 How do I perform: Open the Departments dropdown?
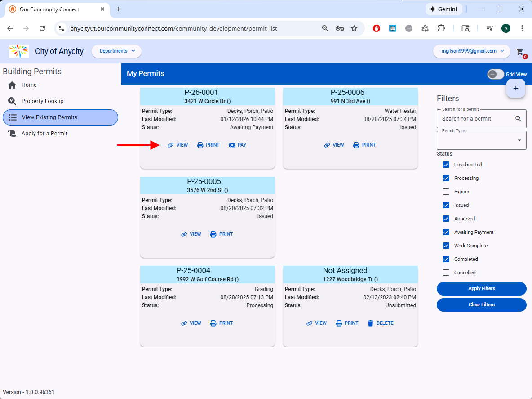[x=116, y=51]
